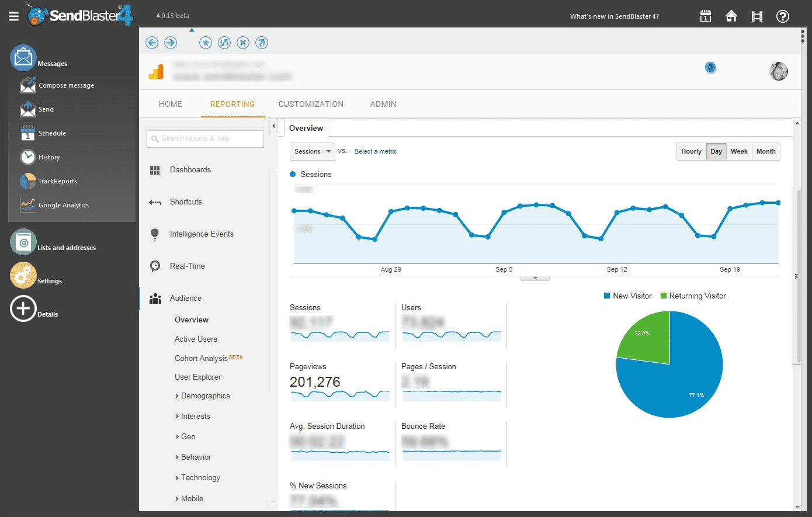This screenshot has height=517, width=812.
Task: Open the Sessions metric dropdown
Action: click(313, 151)
